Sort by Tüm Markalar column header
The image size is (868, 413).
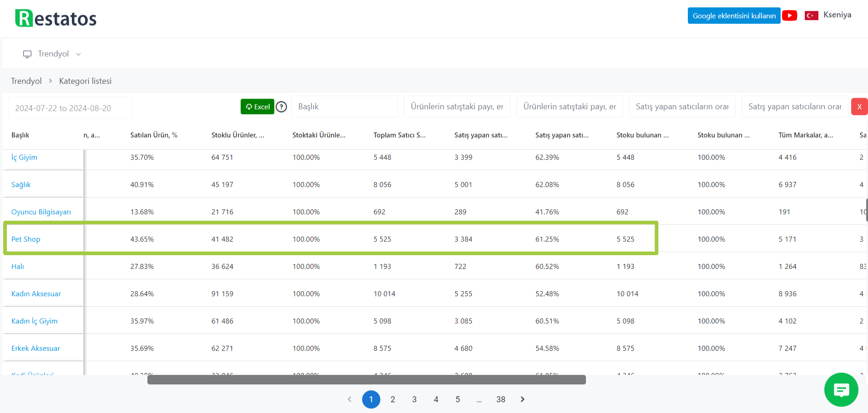pos(806,135)
